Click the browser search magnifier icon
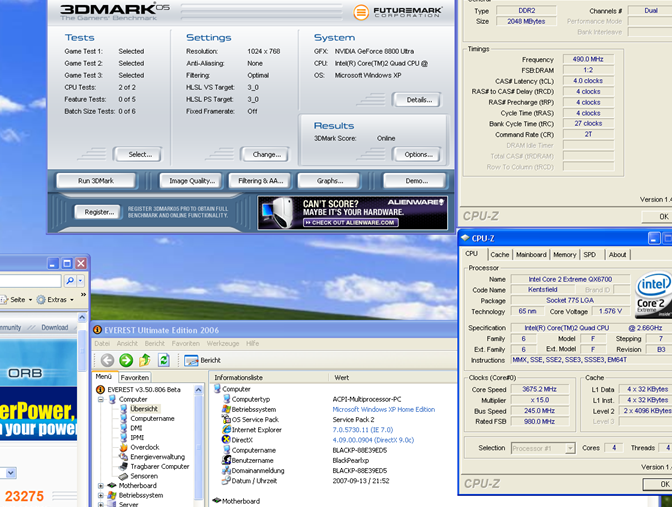 tap(70, 281)
